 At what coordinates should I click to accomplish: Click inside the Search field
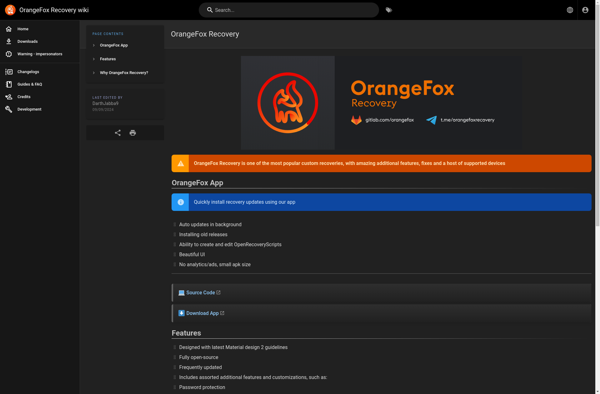coord(289,10)
